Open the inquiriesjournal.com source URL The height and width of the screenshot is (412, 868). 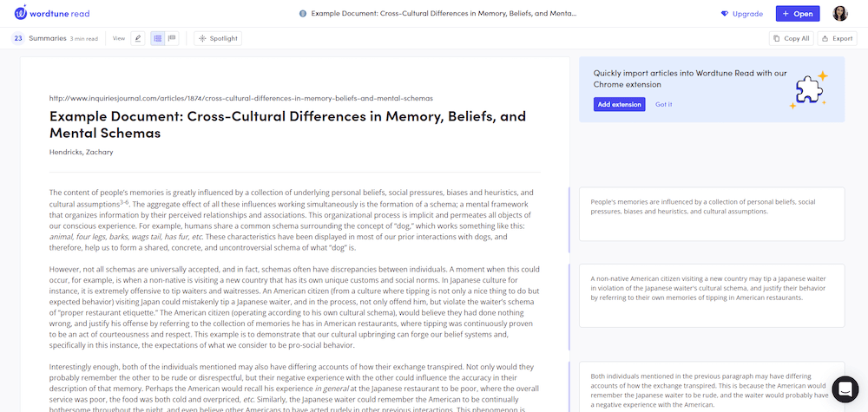pos(241,98)
